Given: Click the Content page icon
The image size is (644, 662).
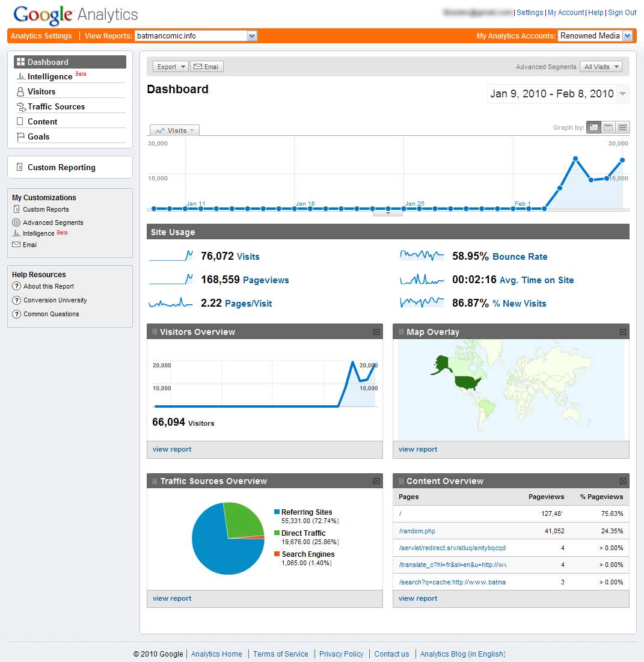Looking at the screenshot, I should pos(20,121).
